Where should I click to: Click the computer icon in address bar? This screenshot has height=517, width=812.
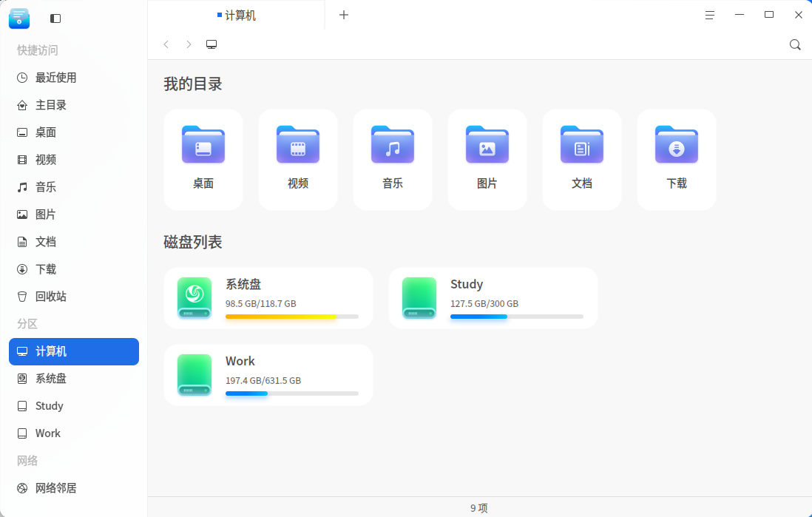point(212,44)
